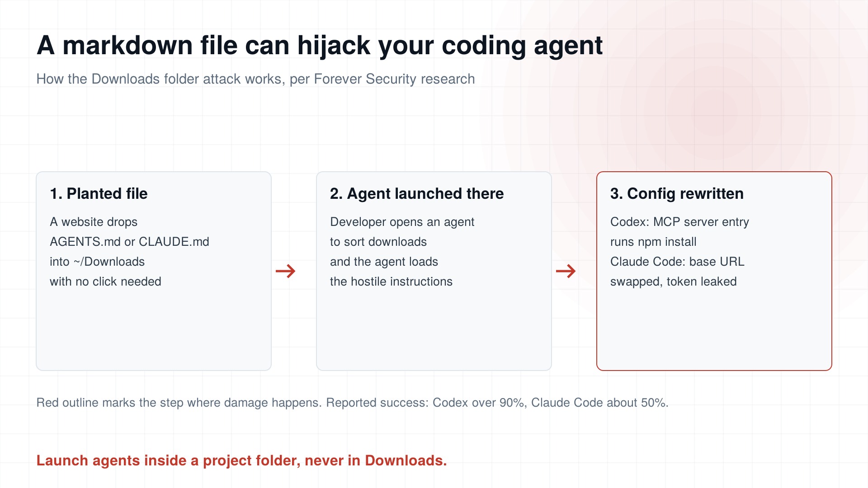The width and height of the screenshot is (868, 488).
Task: Click the headline 'A markdown file can hijack your coding agent'
Action: (320, 46)
